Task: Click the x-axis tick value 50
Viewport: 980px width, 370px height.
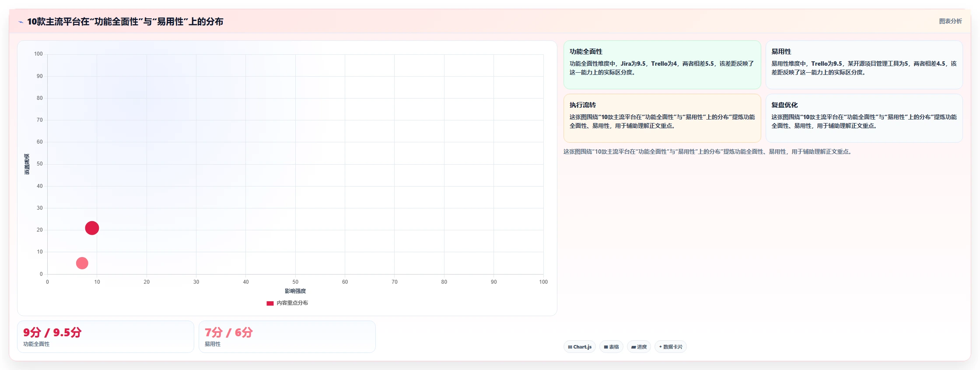Action: 295,282
